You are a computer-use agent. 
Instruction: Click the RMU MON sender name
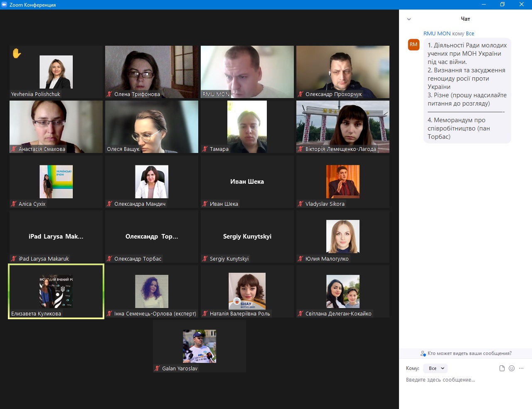click(x=437, y=34)
